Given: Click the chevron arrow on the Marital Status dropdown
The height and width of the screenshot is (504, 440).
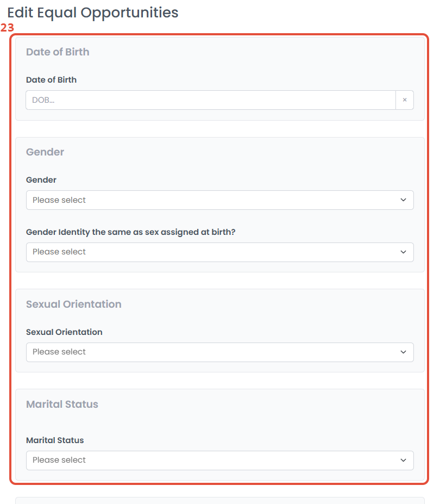Looking at the screenshot, I should click(403, 460).
